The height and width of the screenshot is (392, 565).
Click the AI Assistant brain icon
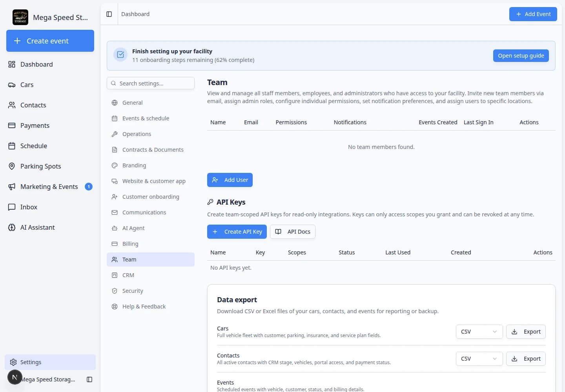click(x=12, y=227)
